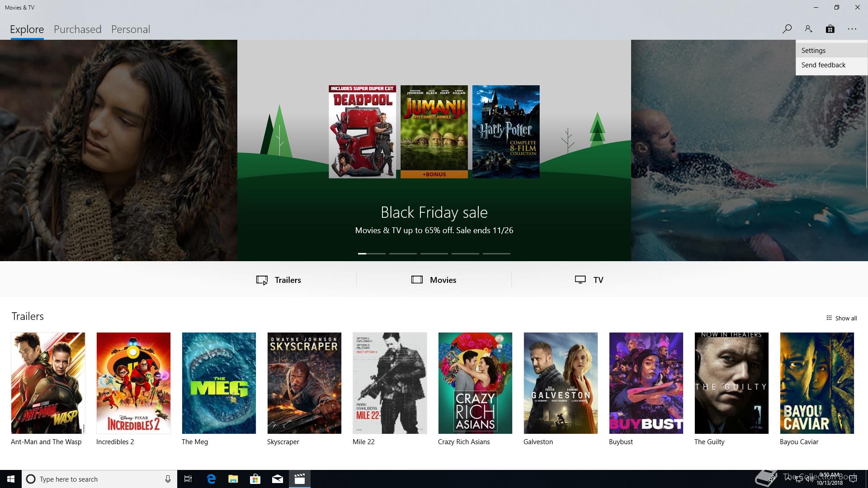
Task: Click Cortana circle search icon
Action: (x=31, y=479)
